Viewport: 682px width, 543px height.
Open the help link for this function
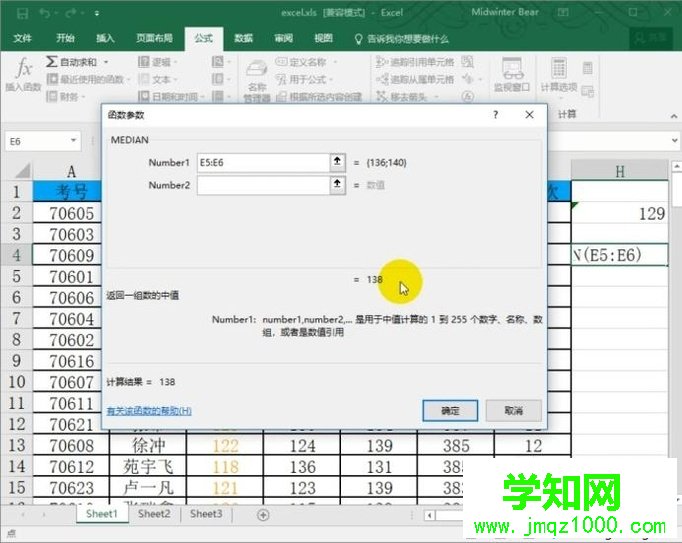(x=149, y=411)
